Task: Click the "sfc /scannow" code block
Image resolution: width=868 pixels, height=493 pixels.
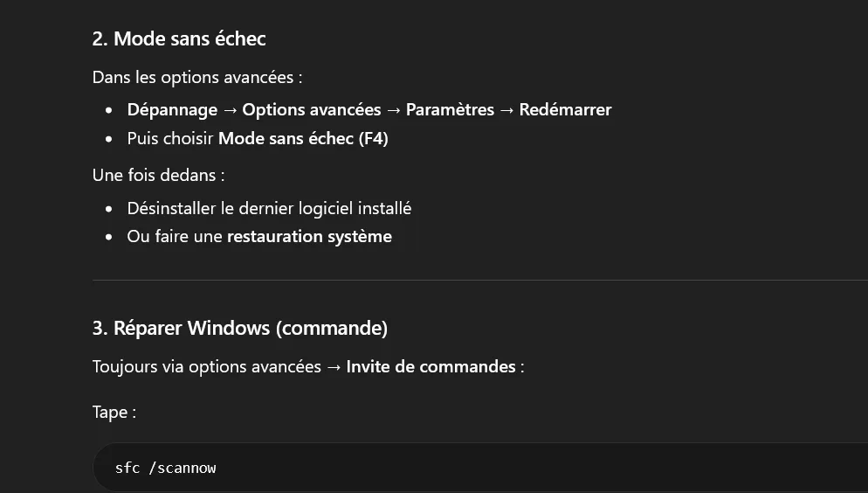Action: [x=480, y=468]
